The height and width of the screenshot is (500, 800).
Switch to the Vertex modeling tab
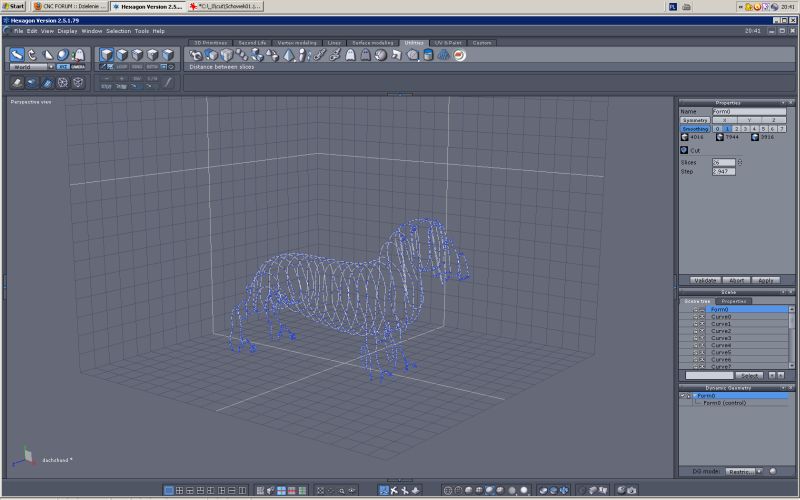(297, 43)
